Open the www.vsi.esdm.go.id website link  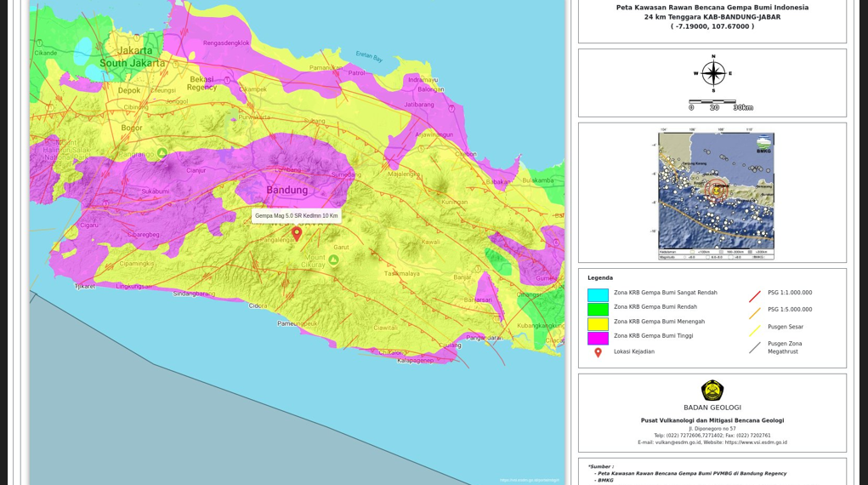tap(755, 442)
